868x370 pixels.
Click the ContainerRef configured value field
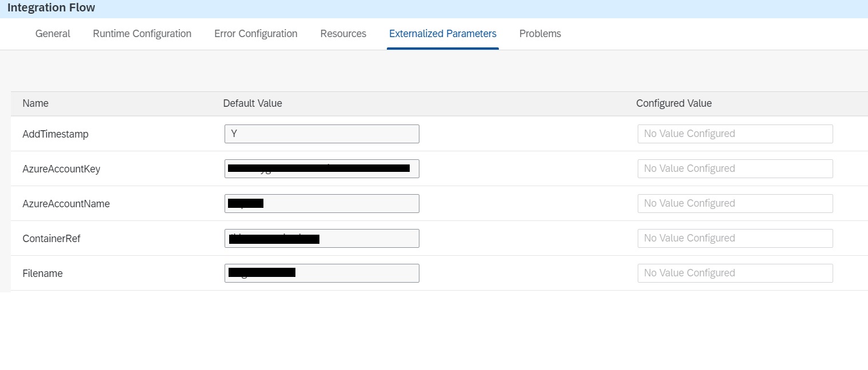[735, 238]
